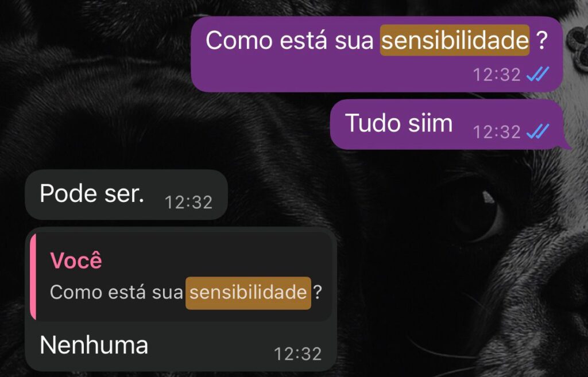Image resolution: width=588 pixels, height=377 pixels.
Task: Tap the pink reply bar in quoted message
Action: tap(33, 277)
